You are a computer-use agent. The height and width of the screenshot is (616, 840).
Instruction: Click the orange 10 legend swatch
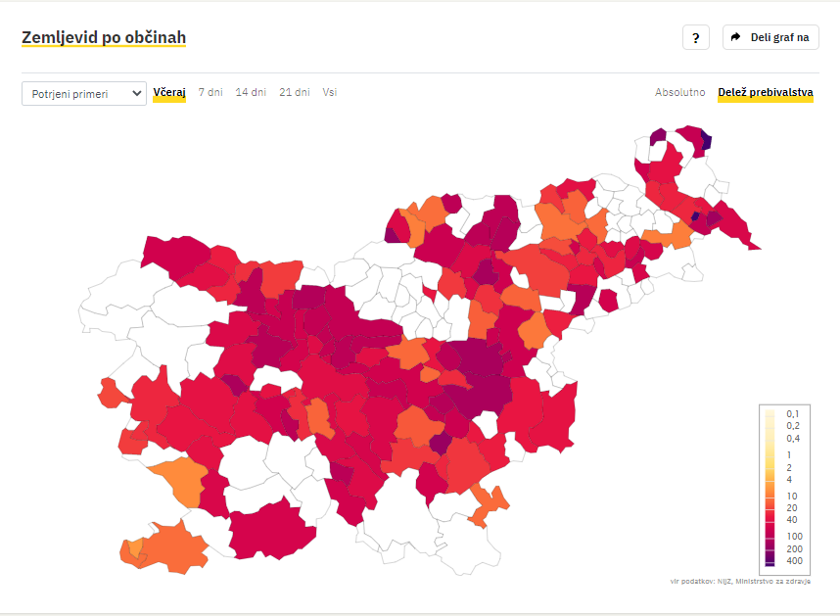coord(770,496)
